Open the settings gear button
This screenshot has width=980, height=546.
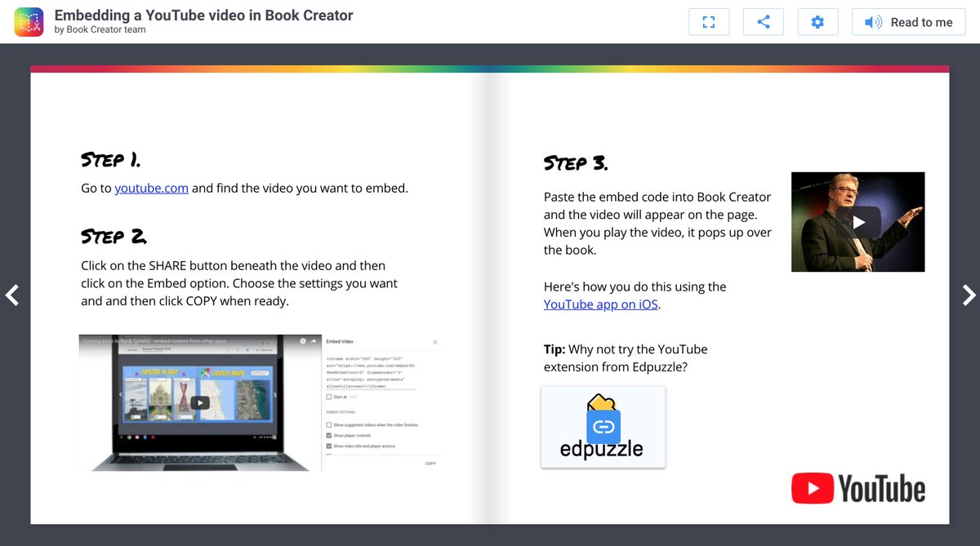[x=817, y=22]
